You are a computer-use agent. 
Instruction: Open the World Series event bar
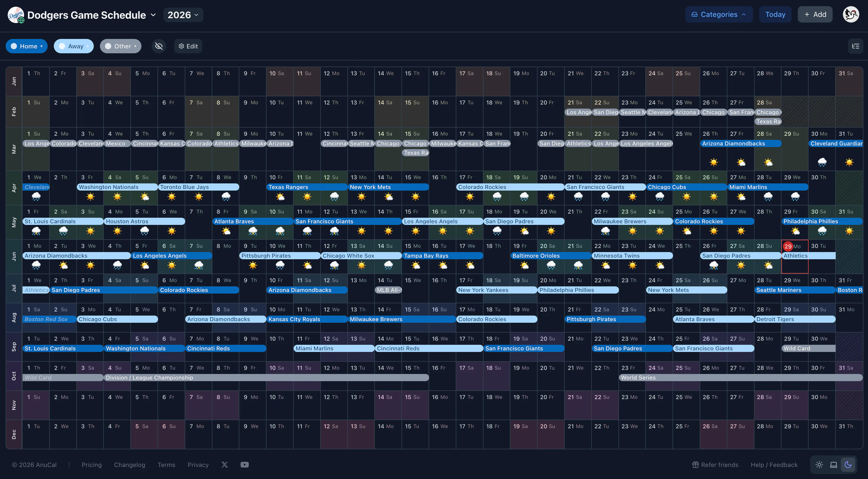coord(741,378)
